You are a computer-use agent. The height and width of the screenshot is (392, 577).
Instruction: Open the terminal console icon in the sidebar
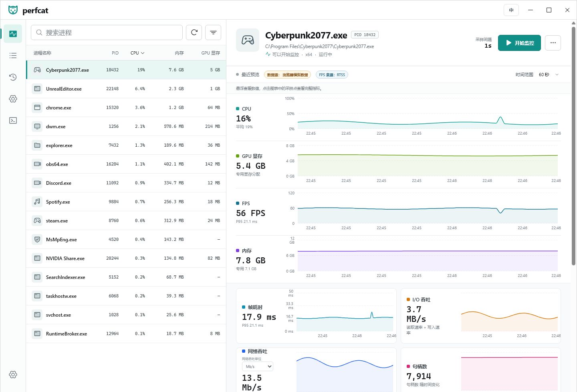(13, 121)
